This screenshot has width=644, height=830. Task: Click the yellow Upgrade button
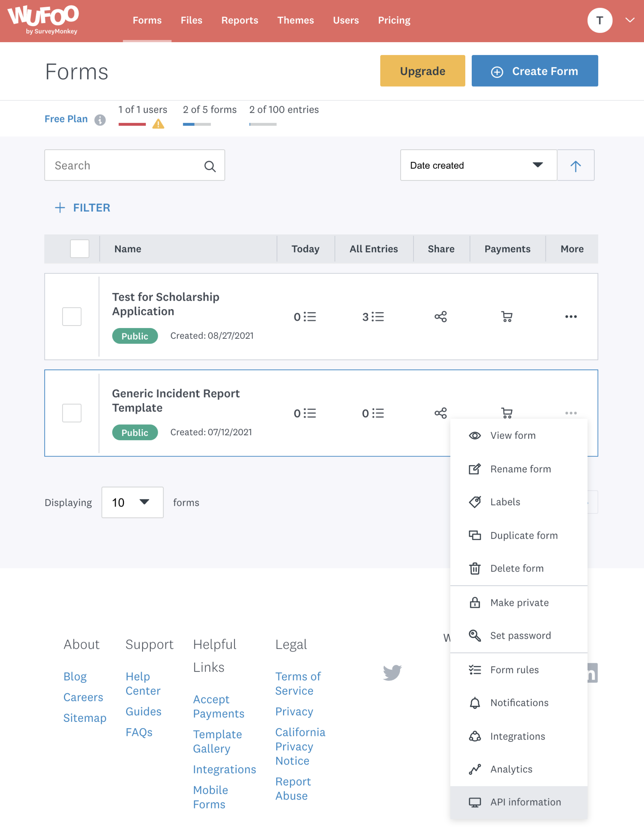point(422,71)
